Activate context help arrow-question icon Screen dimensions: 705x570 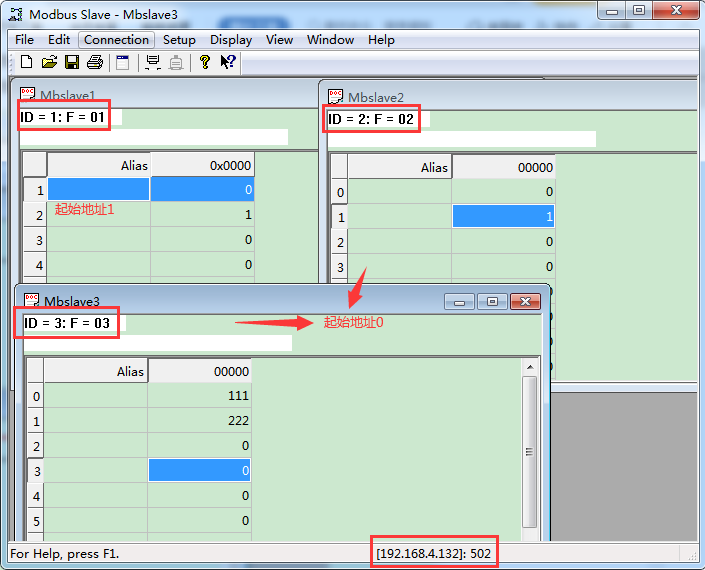coord(228,62)
